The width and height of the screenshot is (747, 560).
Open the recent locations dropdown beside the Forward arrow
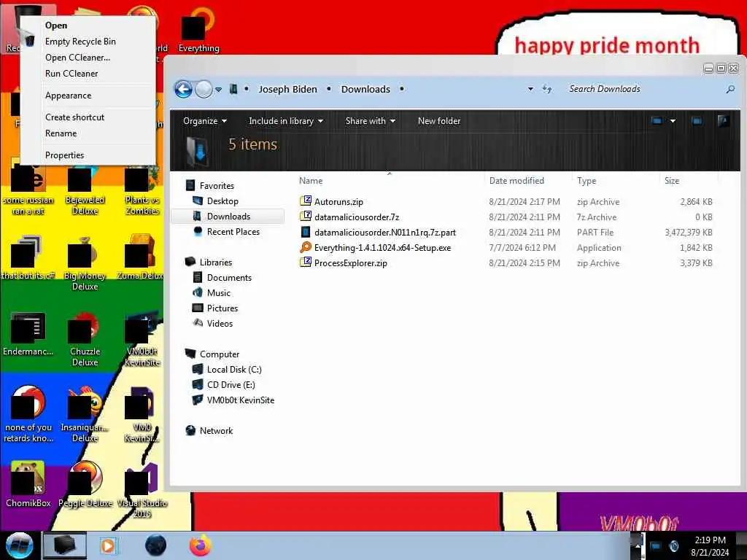click(218, 90)
